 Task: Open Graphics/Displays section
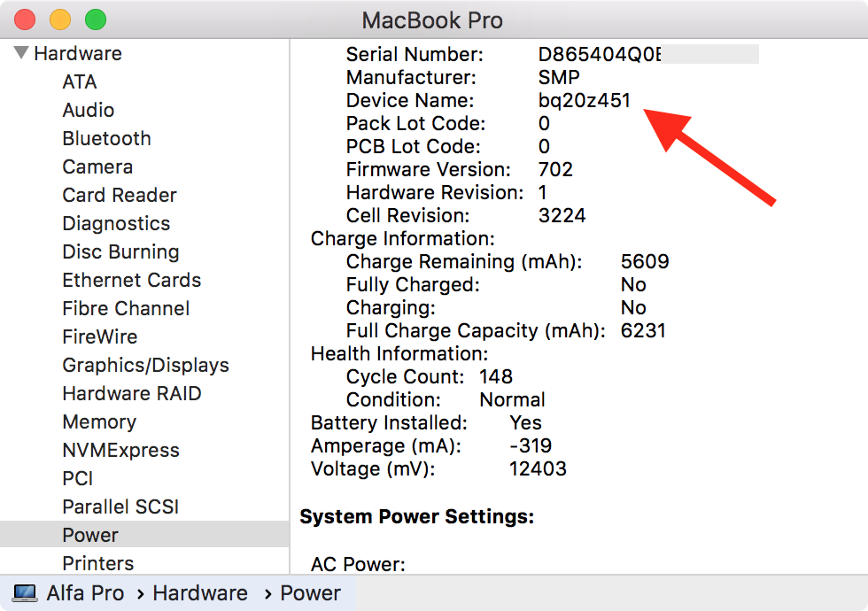(x=145, y=365)
